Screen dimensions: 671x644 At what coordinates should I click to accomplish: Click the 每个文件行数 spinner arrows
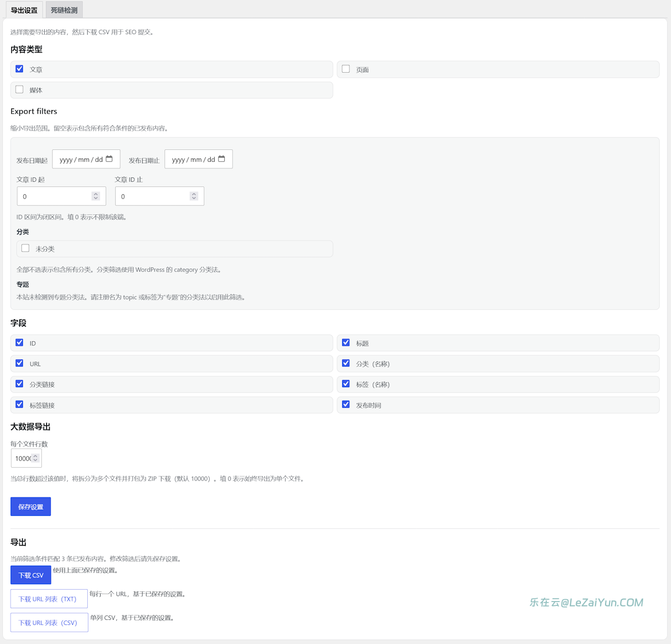[35, 458]
